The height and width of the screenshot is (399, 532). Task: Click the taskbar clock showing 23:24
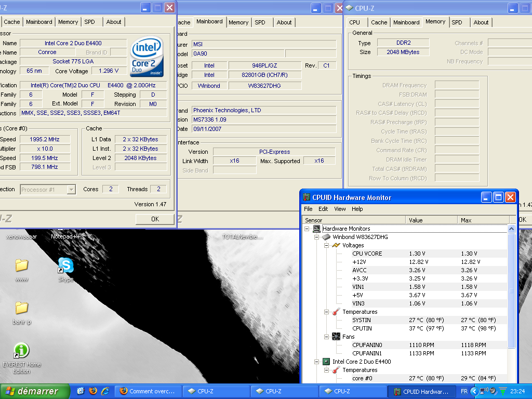click(517, 391)
